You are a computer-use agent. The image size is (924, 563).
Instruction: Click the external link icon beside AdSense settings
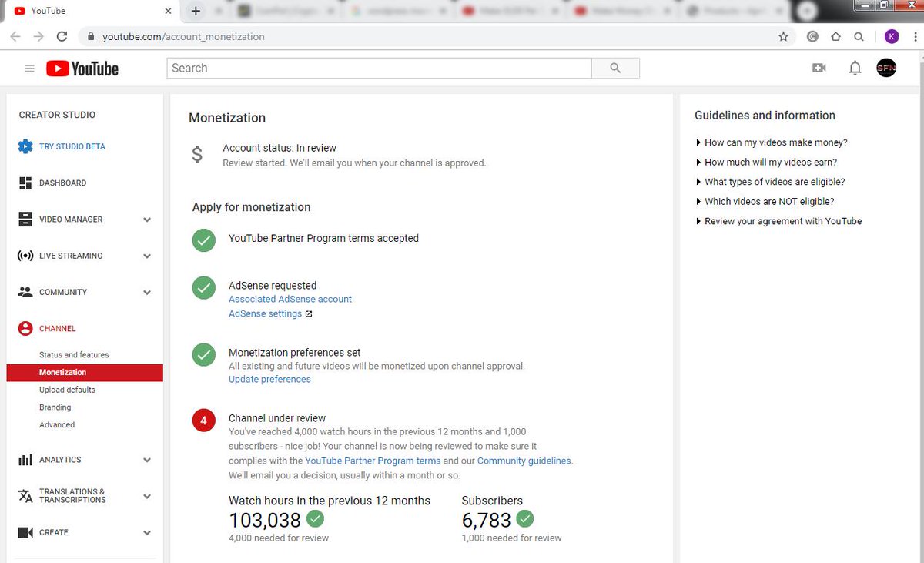pyautogui.click(x=309, y=314)
